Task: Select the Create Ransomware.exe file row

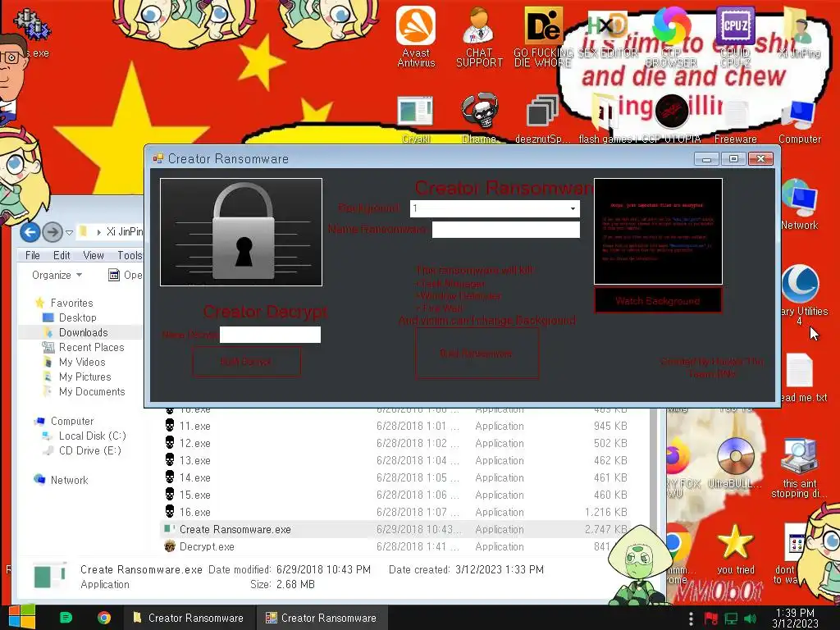Action: pos(395,529)
